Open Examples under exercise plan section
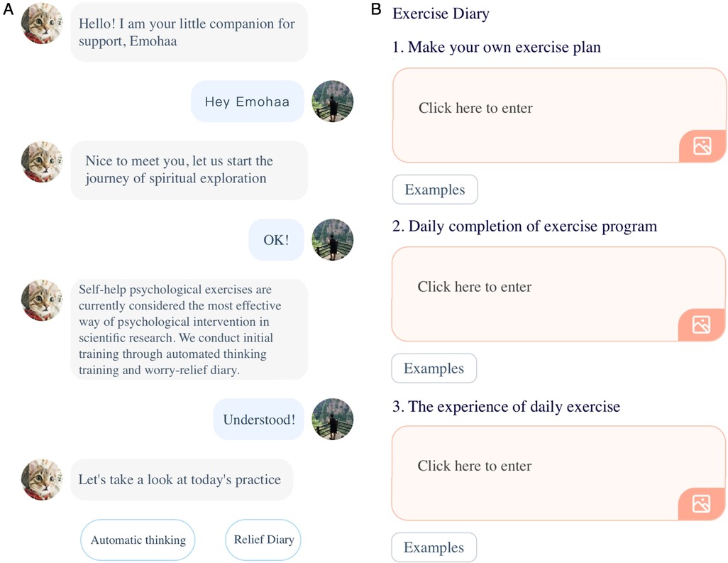728x563 pixels. (435, 190)
